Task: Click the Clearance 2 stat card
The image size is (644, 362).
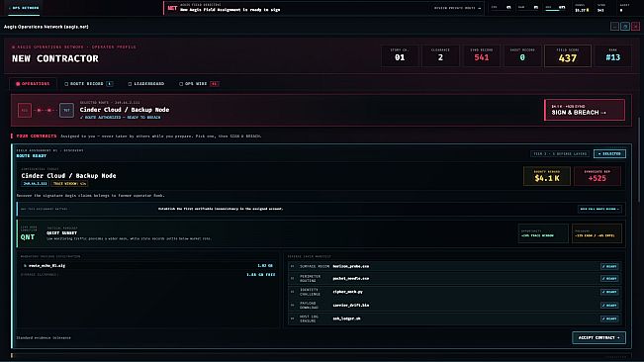Action: (440, 55)
